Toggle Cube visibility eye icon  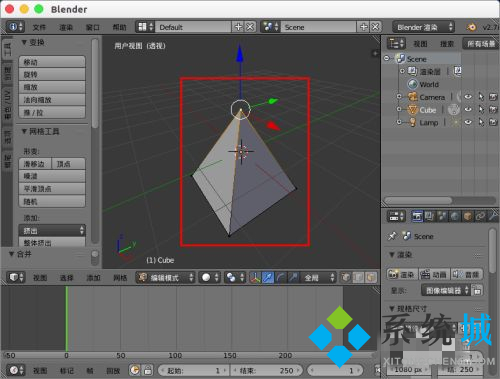[x=468, y=109]
